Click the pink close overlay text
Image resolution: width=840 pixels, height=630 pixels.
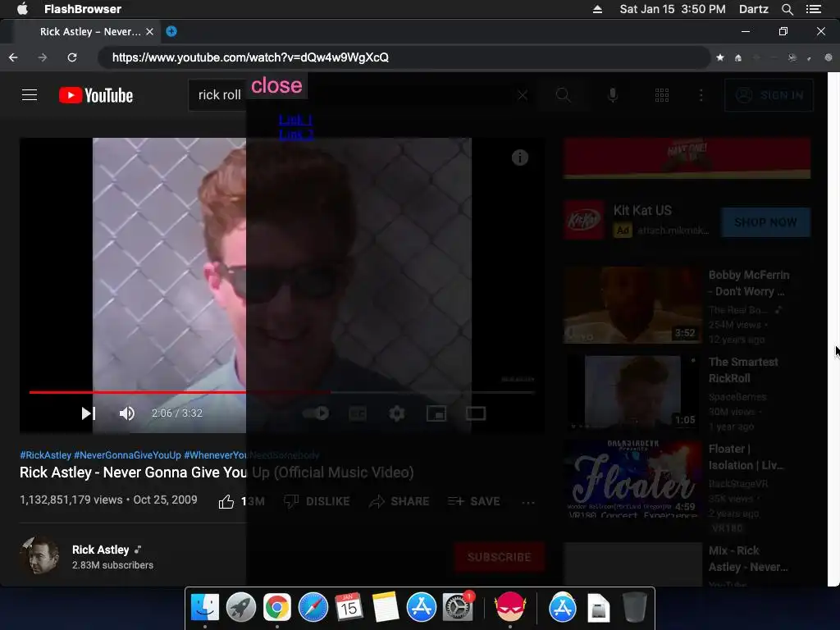click(276, 85)
